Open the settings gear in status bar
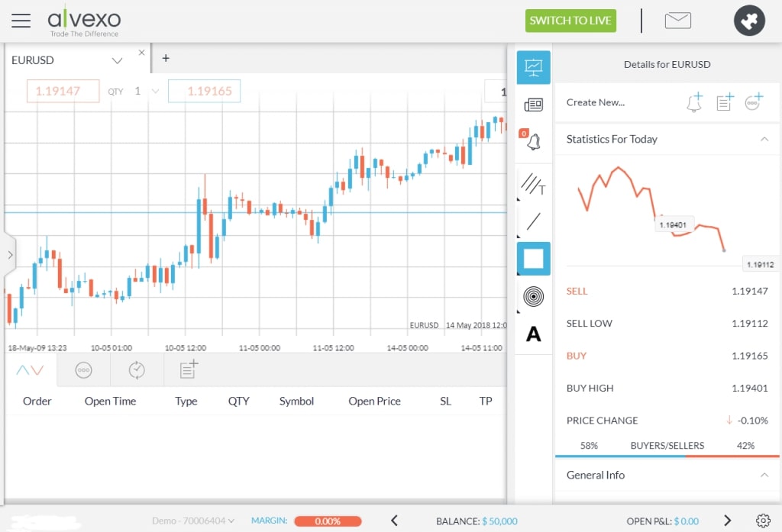782x532 pixels. [x=762, y=521]
